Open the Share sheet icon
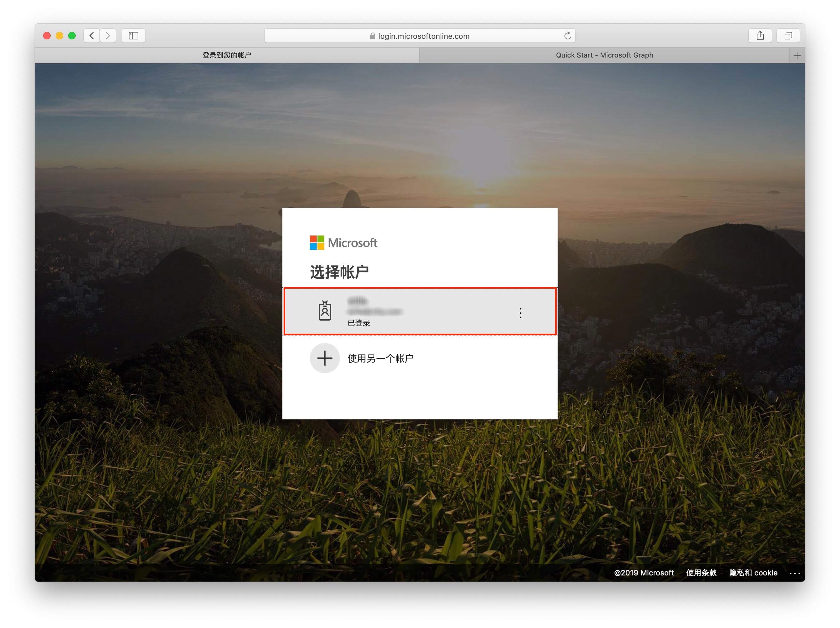The height and width of the screenshot is (628, 840). pos(760,36)
